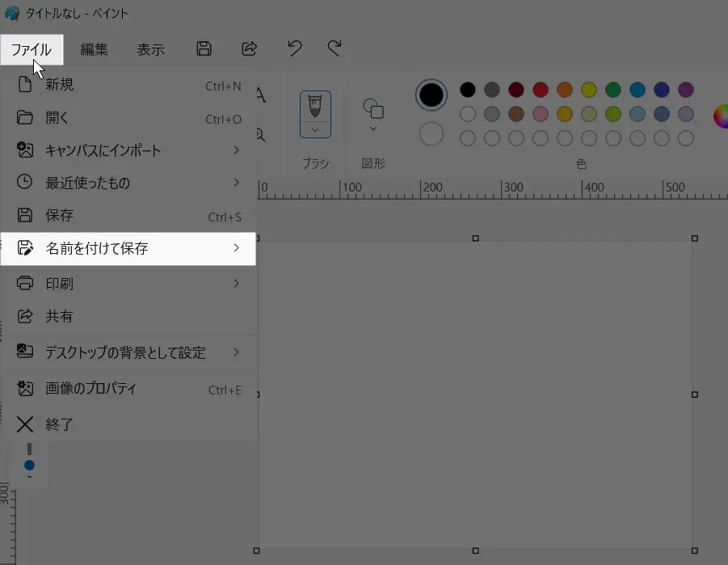728x565 pixels.
Task: Open the 表示 menu
Action: (x=150, y=49)
